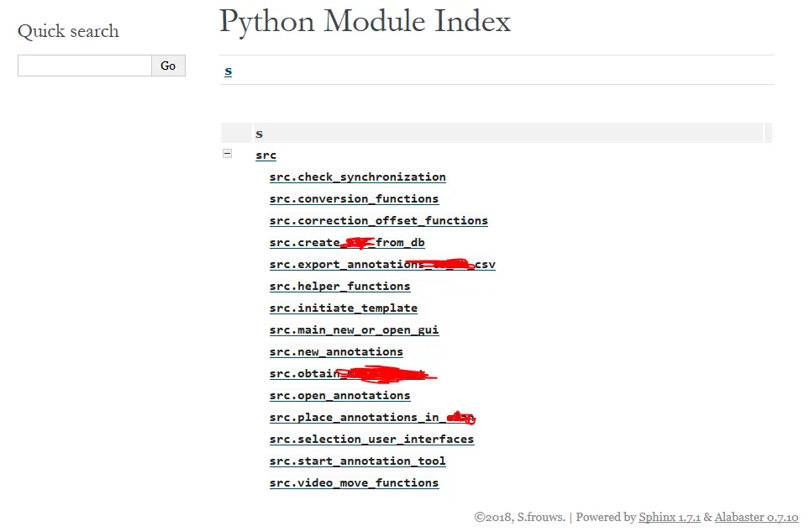Open src.new_annotations module
810x532 pixels.
(336, 352)
